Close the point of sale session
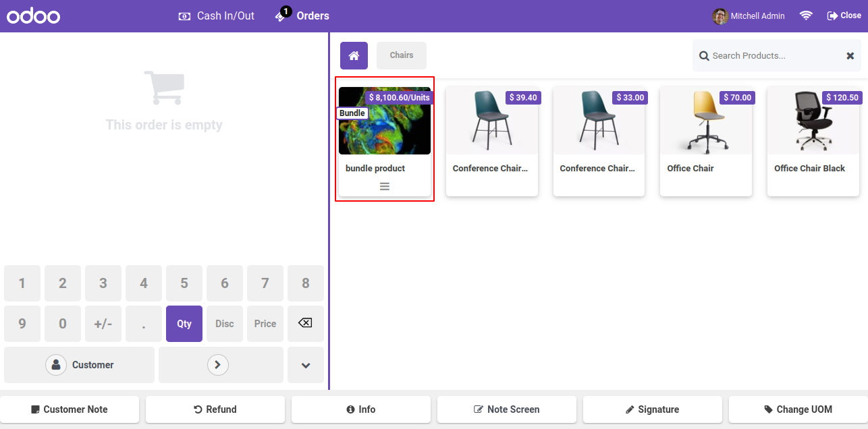This screenshot has height=429, width=868. coord(844,16)
